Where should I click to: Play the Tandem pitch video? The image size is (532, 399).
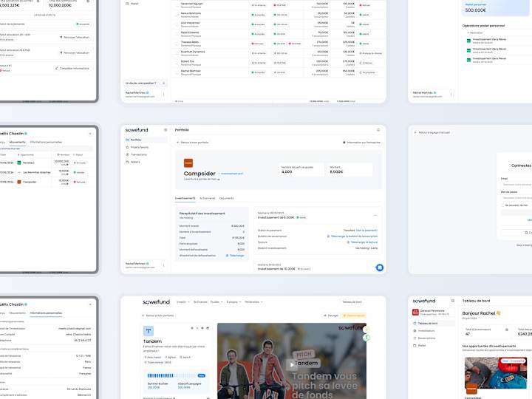[291, 365]
